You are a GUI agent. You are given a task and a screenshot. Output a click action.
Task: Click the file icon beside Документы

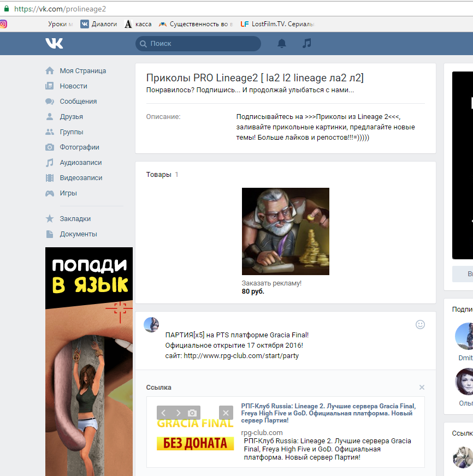coord(50,234)
